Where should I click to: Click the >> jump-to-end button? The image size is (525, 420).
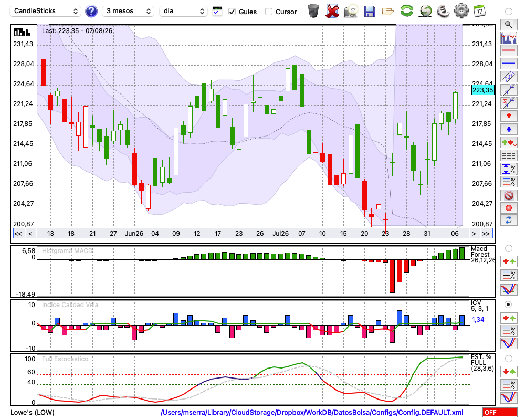coord(486,234)
